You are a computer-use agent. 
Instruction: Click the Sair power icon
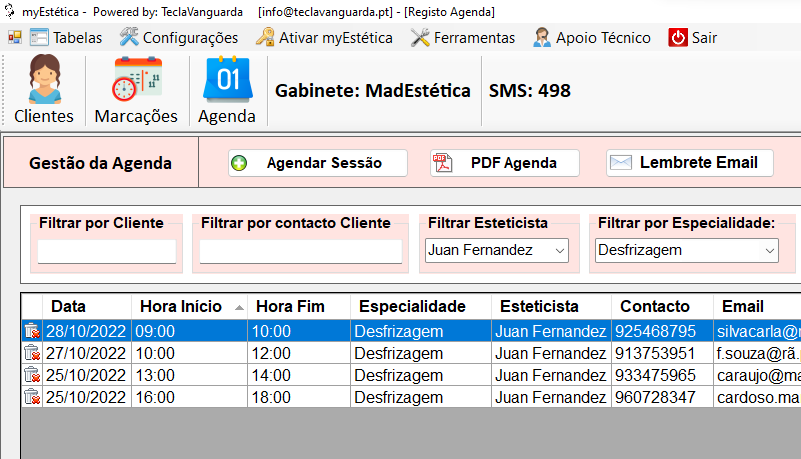click(x=678, y=38)
